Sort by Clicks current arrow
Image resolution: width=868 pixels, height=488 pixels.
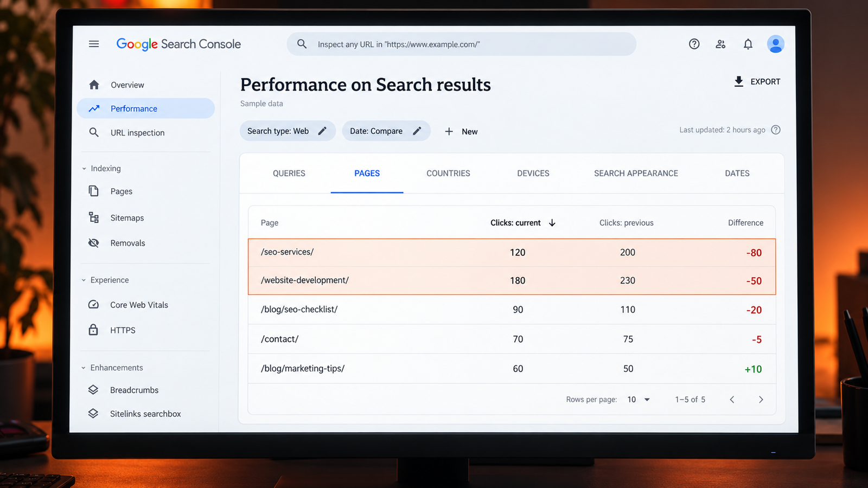point(552,223)
